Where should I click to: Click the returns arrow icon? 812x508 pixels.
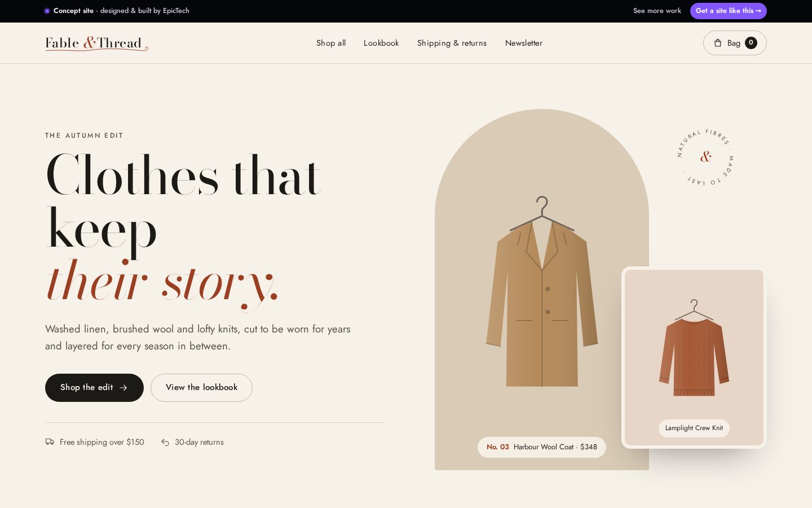(165, 443)
